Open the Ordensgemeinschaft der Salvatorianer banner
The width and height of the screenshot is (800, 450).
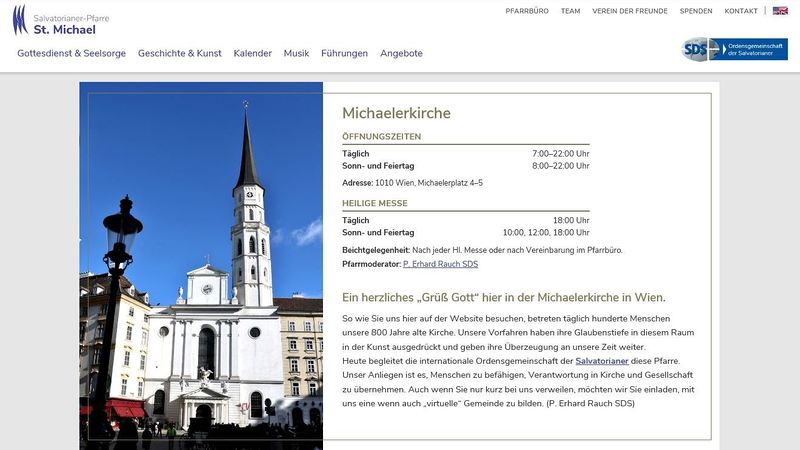[x=748, y=49]
